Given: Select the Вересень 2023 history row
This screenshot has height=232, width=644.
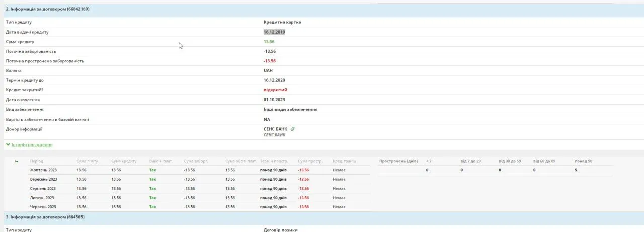Looking at the screenshot, I should point(43,179).
